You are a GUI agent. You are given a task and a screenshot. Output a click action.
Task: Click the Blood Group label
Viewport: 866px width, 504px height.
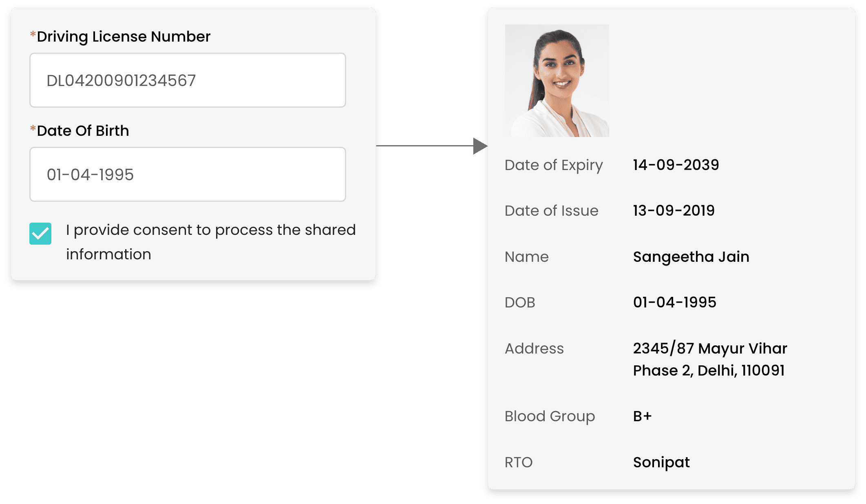tap(550, 416)
